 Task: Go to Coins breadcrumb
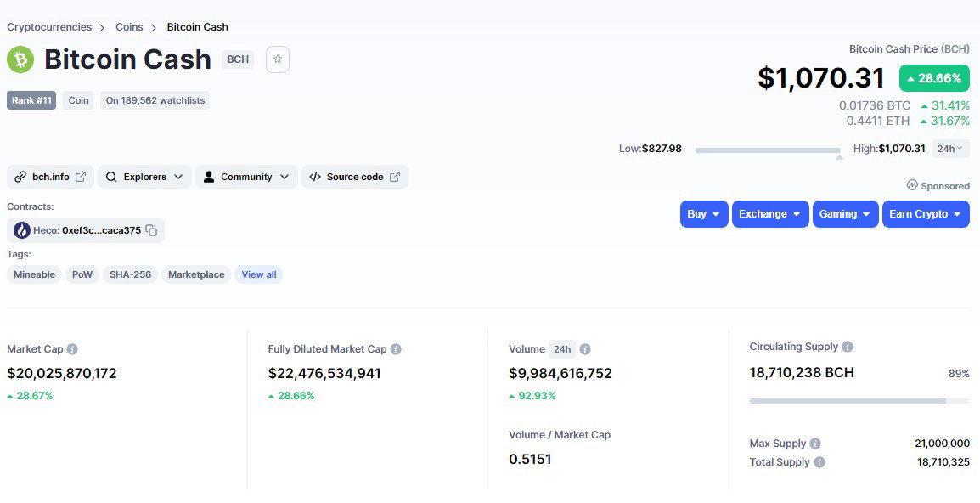click(x=129, y=27)
